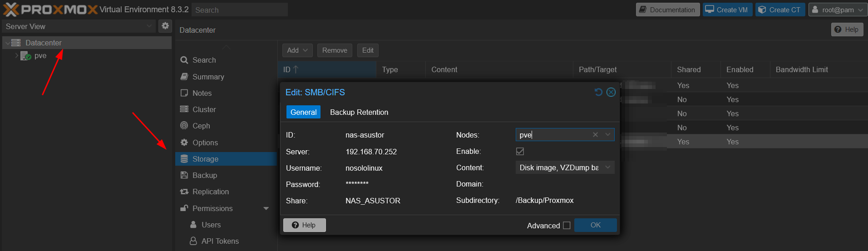Image resolution: width=868 pixels, height=251 pixels.
Task: Select the General tab
Action: point(303,112)
